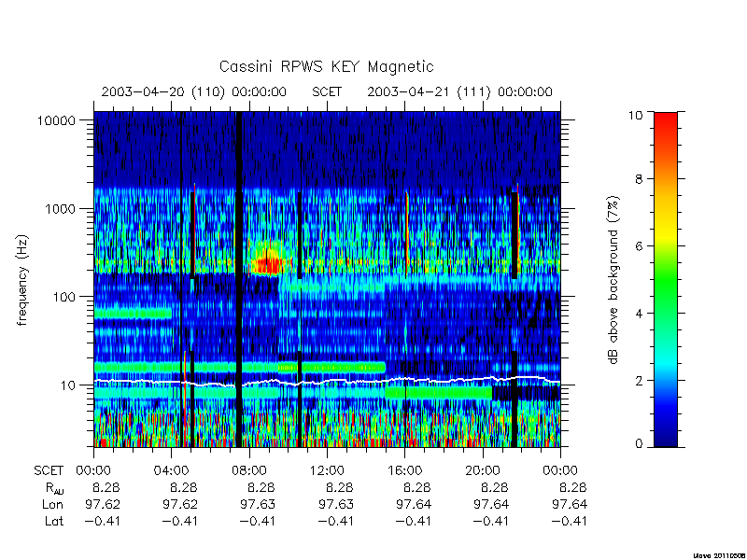Select the start date "2003-04-20 (110) 00:00:00"

click(x=194, y=91)
